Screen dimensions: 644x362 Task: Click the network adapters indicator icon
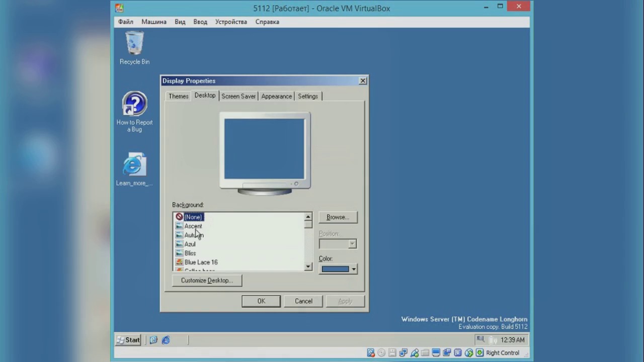point(403,352)
